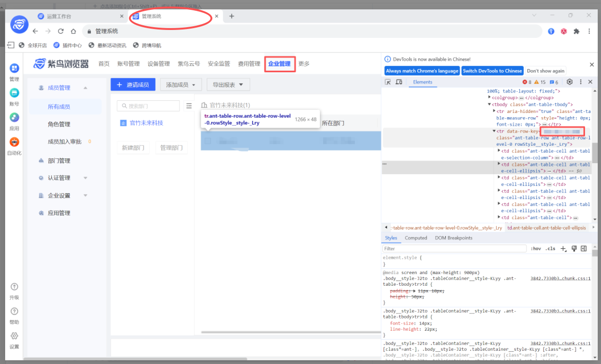Open the rendering emulation paintbrush icon
Screen dimensions: 601x364
(574, 249)
